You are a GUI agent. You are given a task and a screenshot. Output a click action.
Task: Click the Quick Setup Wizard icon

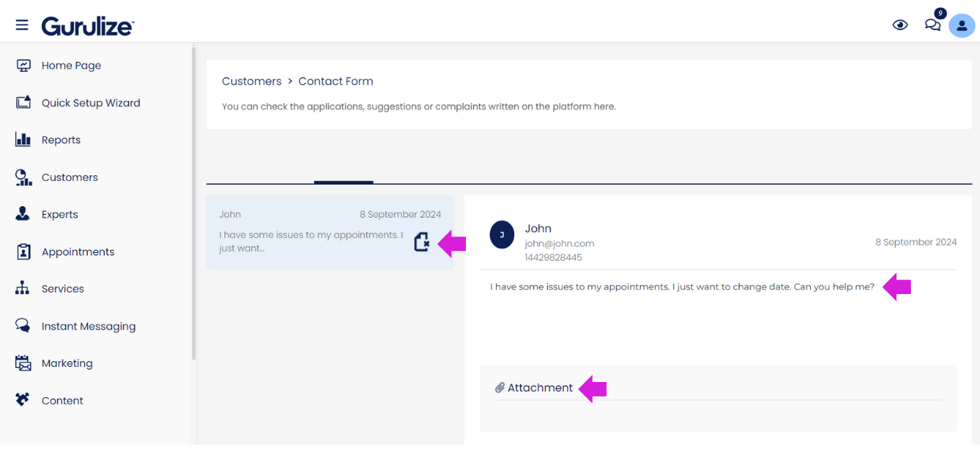23,102
